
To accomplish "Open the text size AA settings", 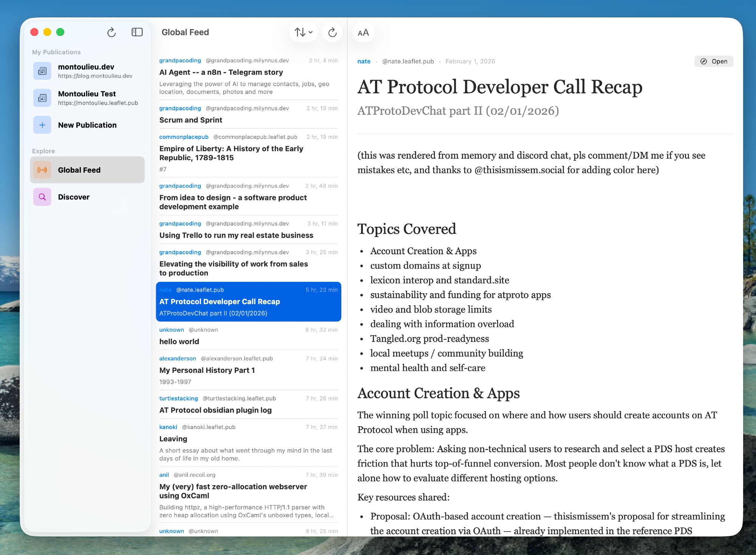I will (x=363, y=33).
